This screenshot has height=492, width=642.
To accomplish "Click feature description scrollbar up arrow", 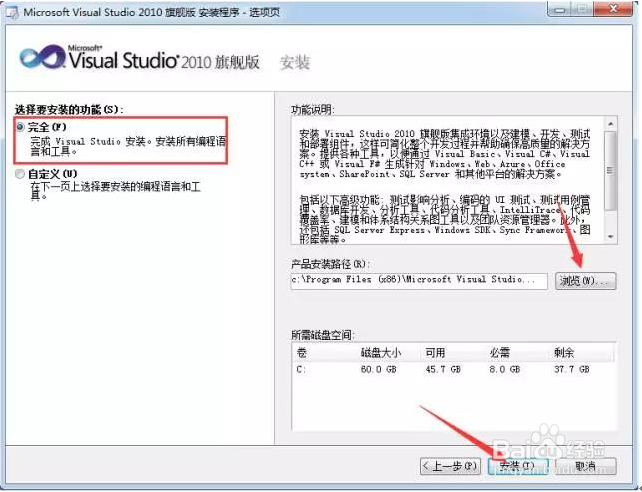I will [611, 123].
